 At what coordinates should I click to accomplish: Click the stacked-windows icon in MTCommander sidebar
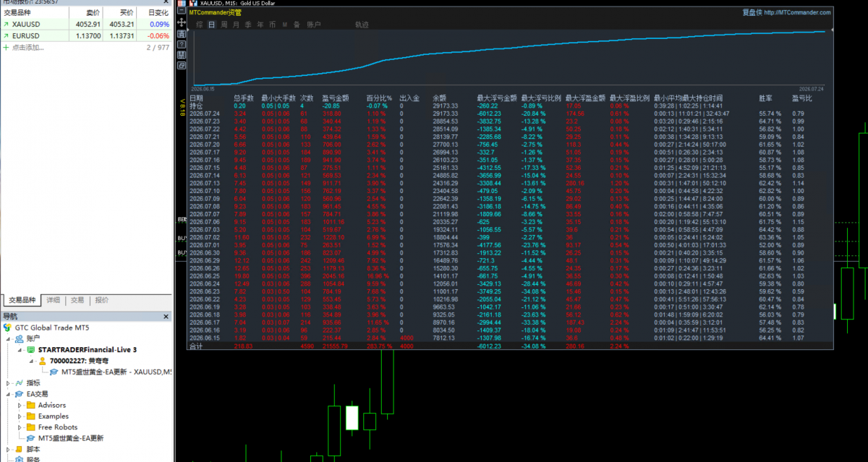pyautogui.click(x=182, y=65)
